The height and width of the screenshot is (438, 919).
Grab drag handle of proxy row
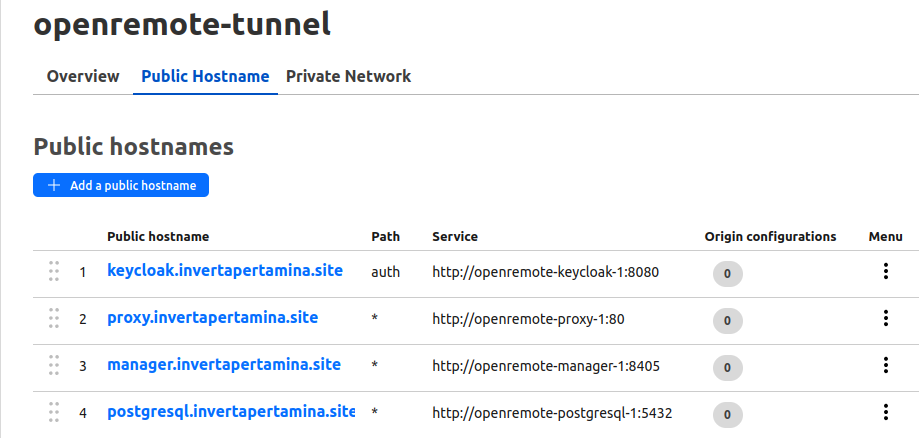coord(54,318)
